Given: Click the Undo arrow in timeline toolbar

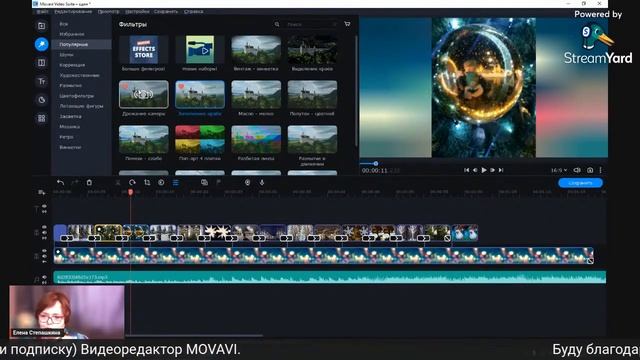Looking at the screenshot, I should pyautogui.click(x=60, y=182).
